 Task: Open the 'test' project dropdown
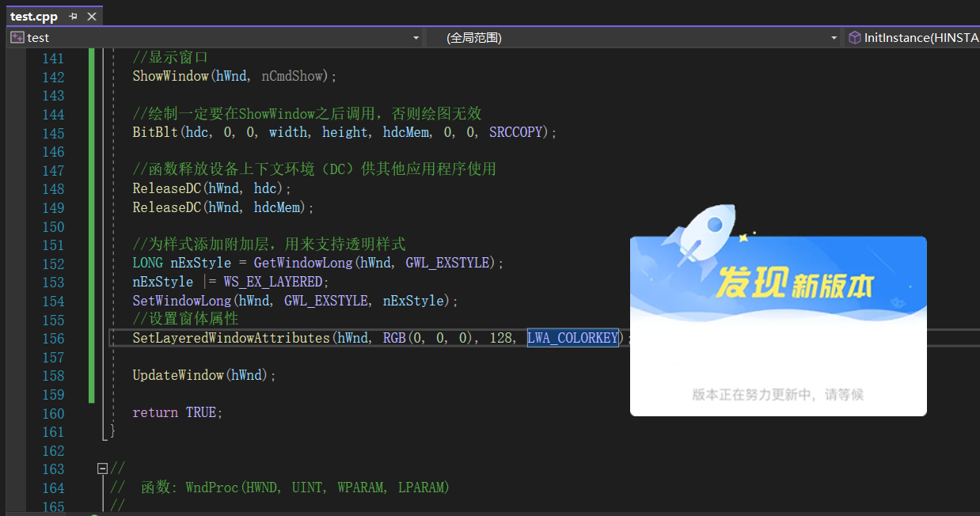[x=415, y=37]
